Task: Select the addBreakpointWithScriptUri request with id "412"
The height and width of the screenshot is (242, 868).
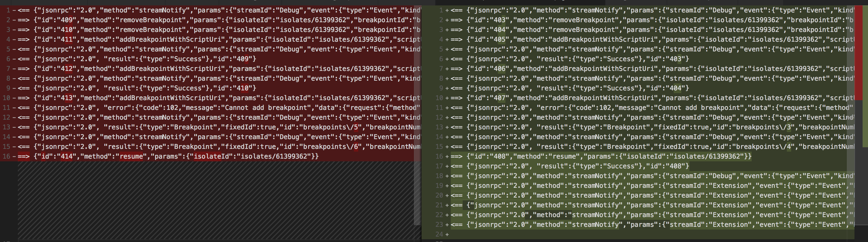Action: coord(219,69)
